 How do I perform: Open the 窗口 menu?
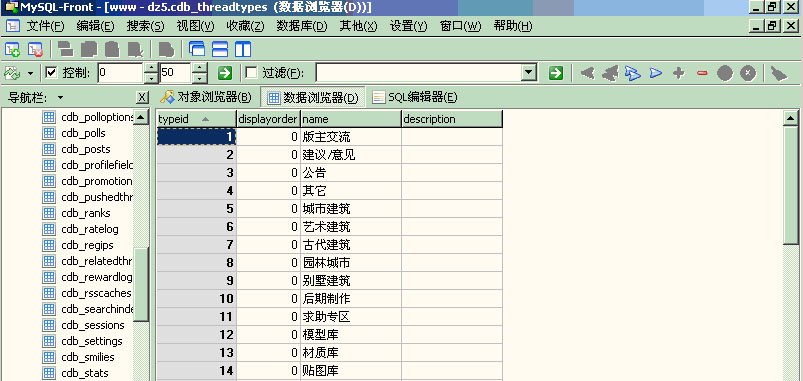[460, 26]
